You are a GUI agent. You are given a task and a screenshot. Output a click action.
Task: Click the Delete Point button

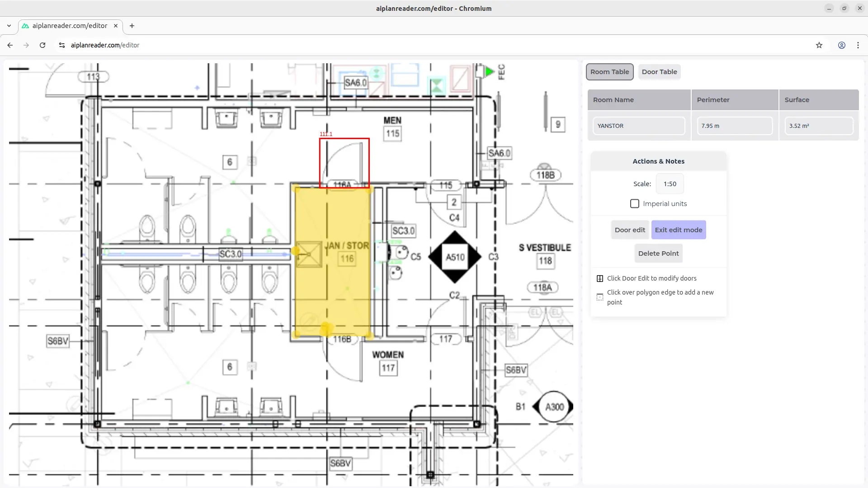(658, 253)
